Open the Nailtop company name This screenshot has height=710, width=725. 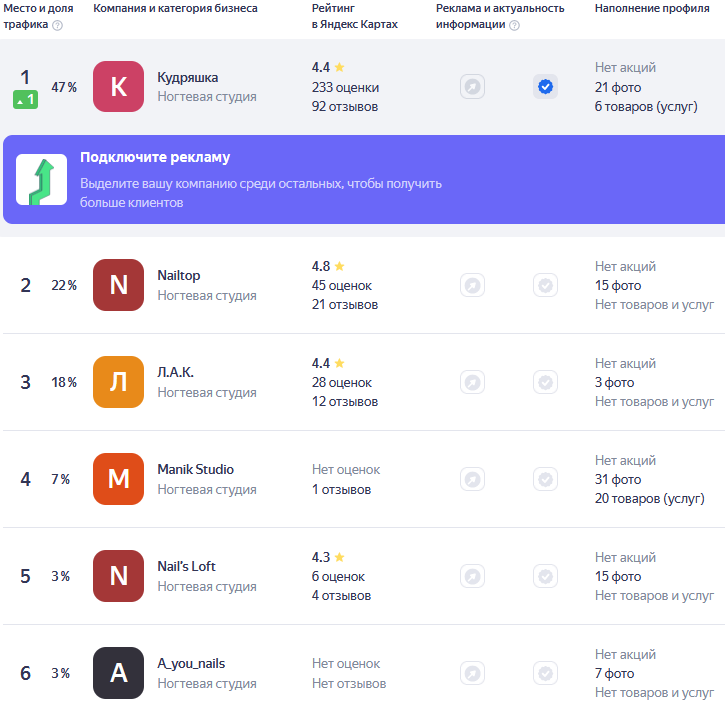click(x=179, y=275)
